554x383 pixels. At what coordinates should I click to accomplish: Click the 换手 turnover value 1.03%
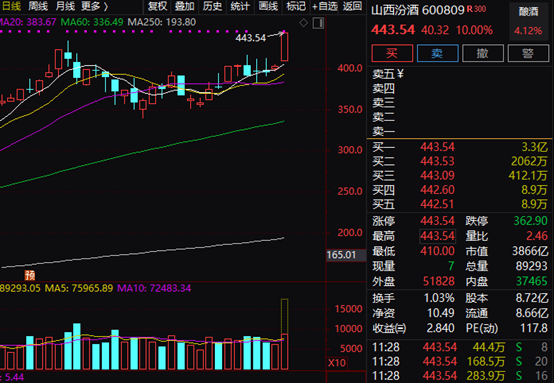439,298
